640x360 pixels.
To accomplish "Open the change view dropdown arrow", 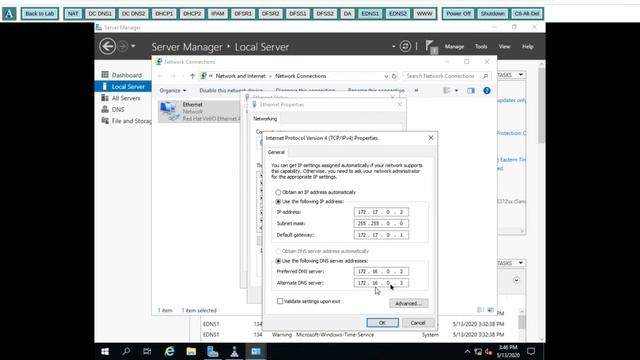I will click(x=456, y=91).
